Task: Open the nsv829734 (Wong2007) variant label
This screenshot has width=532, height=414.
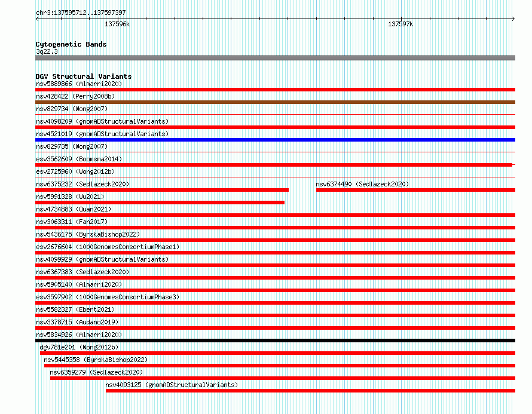Action: (72, 109)
